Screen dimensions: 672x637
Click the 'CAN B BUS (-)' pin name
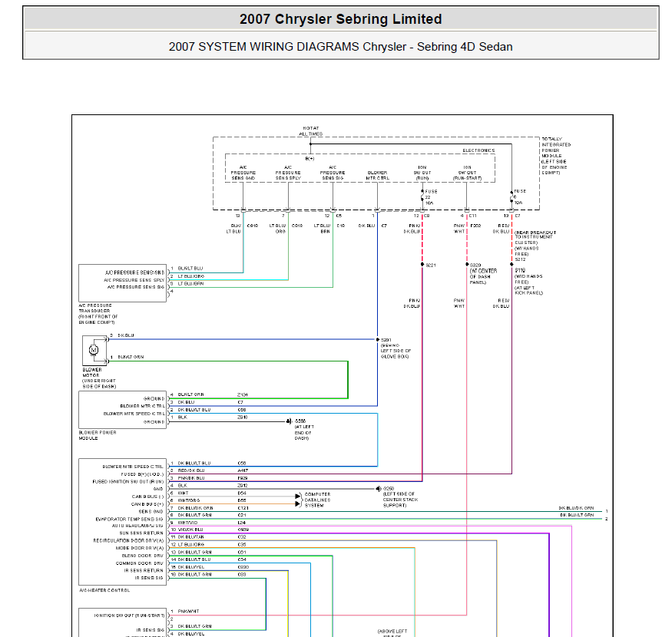[148, 497]
